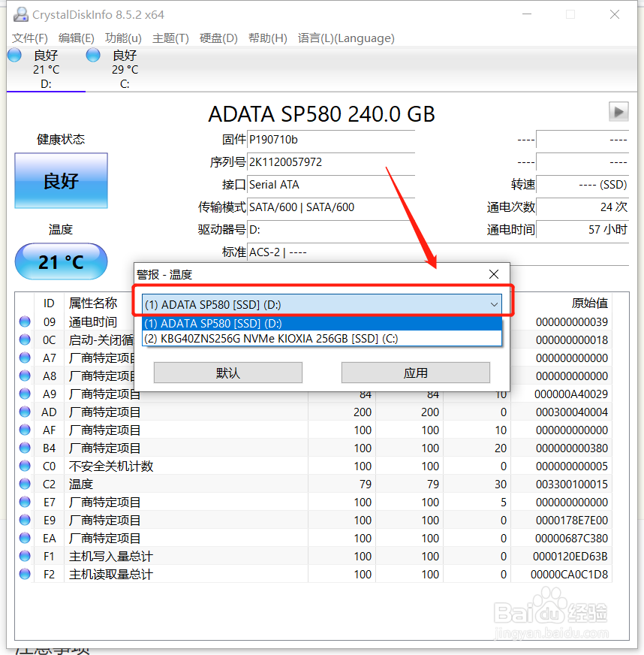
Task: Click status dot for attribute E9
Action: (25, 519)
